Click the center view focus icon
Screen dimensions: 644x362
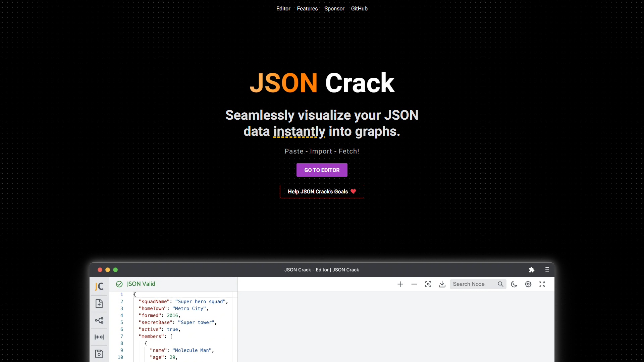(x=428, y=284)
